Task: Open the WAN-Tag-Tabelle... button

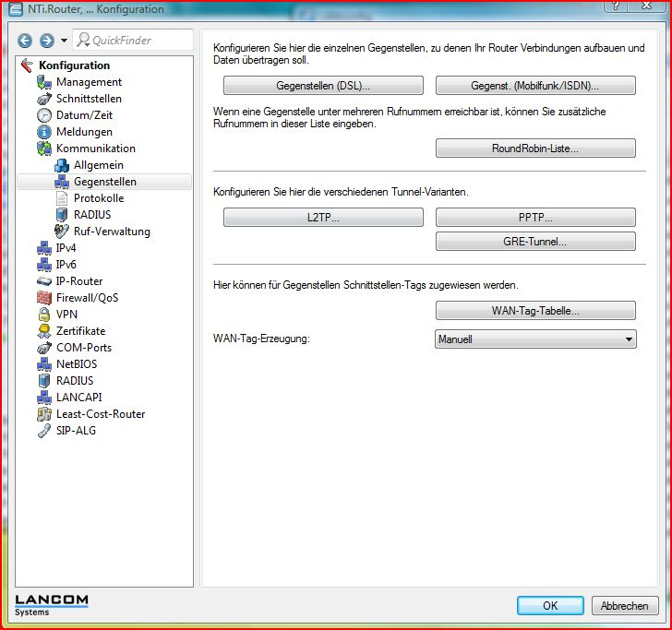Action: pos(535,311)
